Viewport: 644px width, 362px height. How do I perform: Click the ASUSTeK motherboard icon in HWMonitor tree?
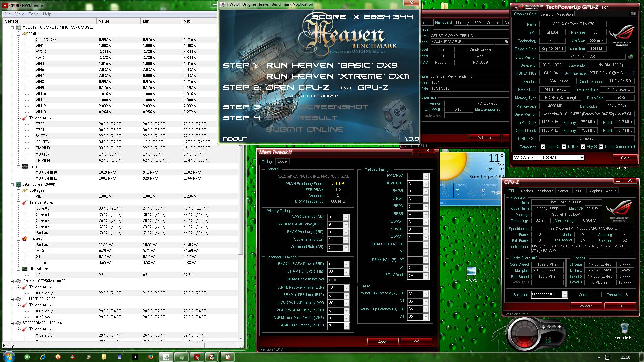click(x=19, y=27)
